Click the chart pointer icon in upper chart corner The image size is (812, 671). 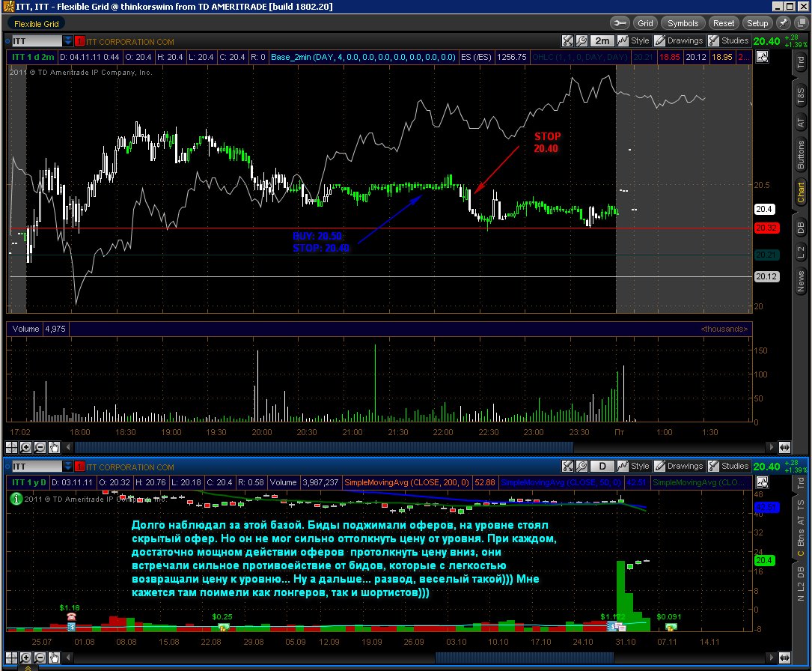[763, 57]
